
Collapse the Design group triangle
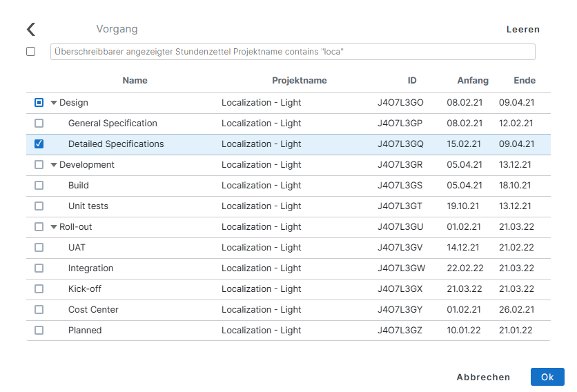[54, 103]
